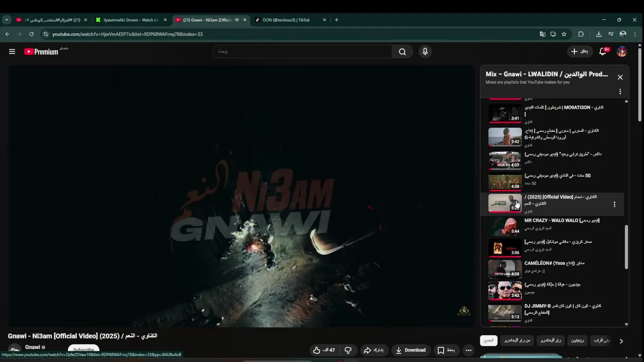
Task: Open more actions ellipsis under video
Action: (x=468, y=350)
